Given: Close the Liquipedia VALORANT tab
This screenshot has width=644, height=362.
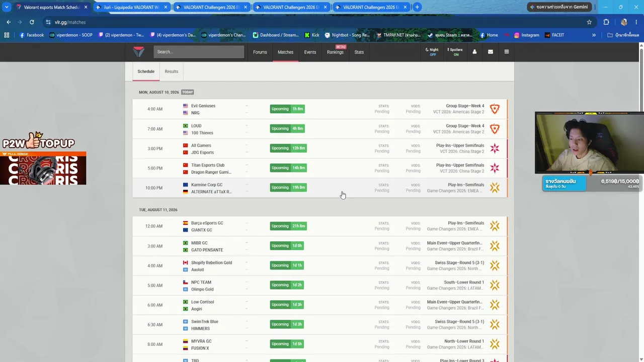Looking at the screenshot, I should [x=166, y=7].
